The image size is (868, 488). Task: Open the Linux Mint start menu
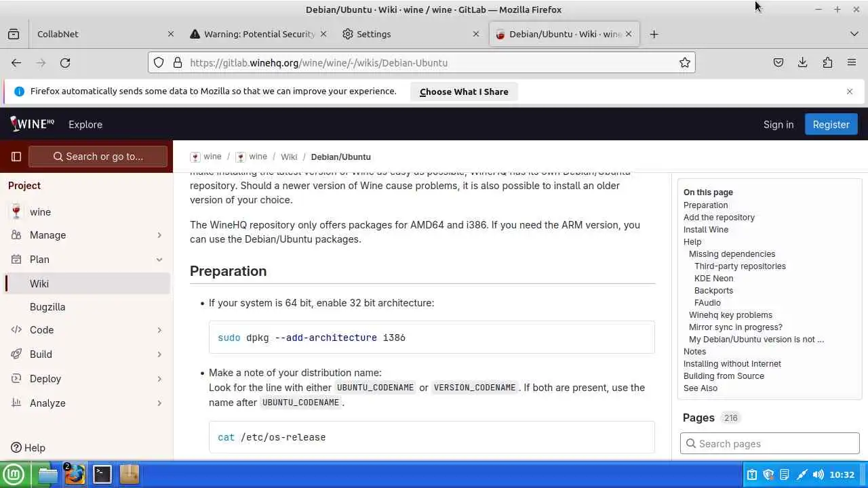click(14, 474)
